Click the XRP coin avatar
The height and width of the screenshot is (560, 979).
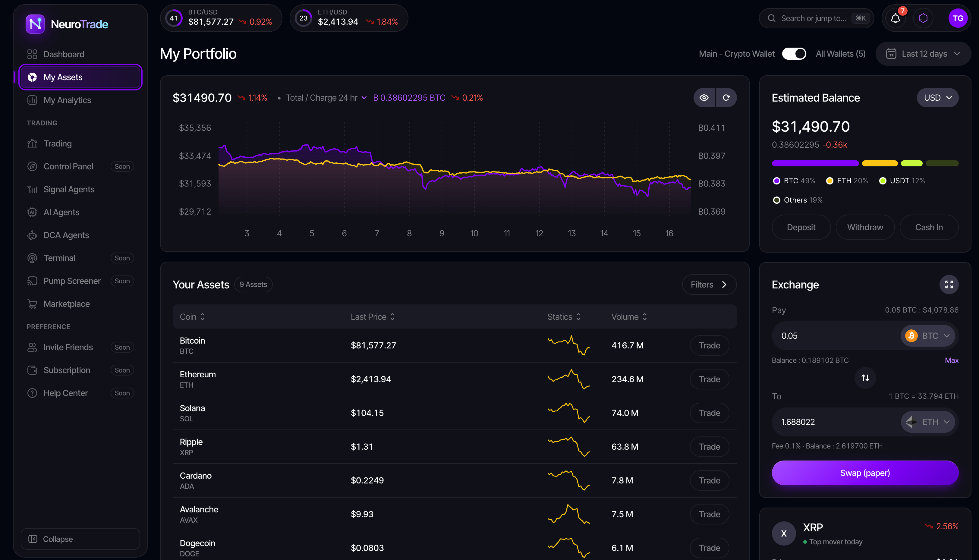784,533
